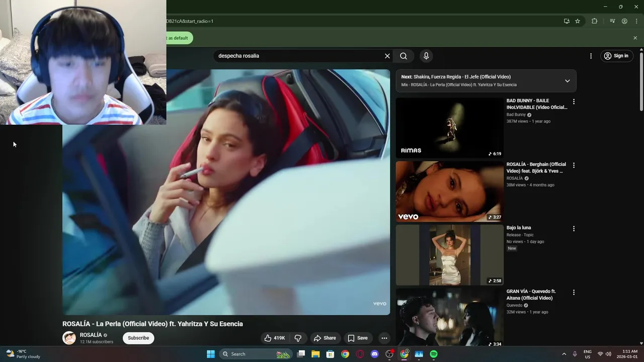Open File Explorer from taskbar

point(315,354)
